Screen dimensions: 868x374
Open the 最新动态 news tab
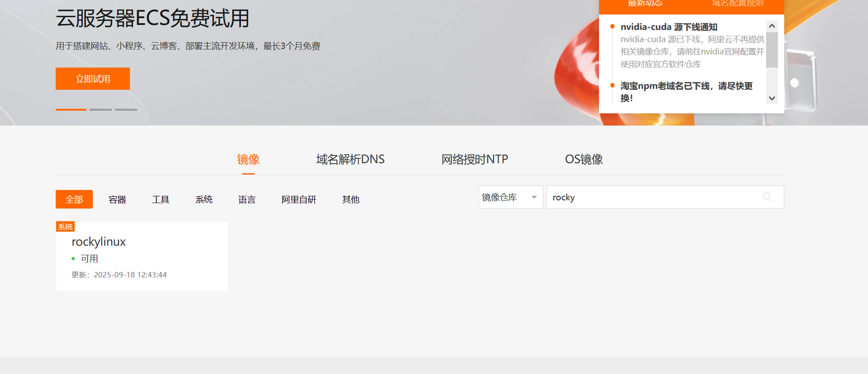(x=645, y=4)
